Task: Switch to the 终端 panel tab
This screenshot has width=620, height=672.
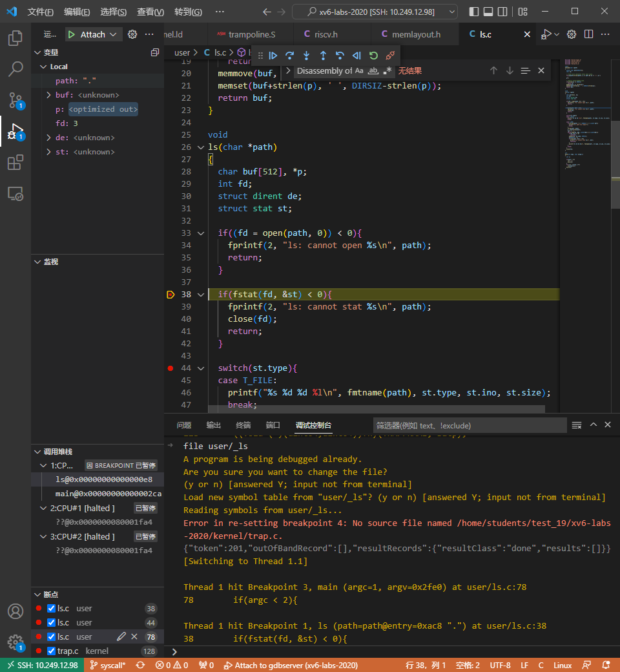Action: (243, 425)
